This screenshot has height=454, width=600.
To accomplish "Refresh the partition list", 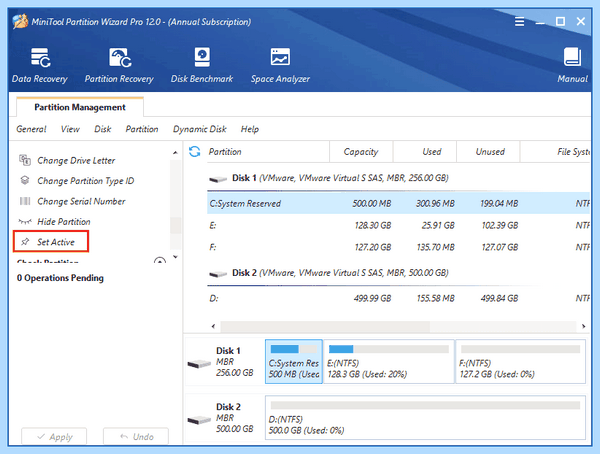I will click(194, 152).
